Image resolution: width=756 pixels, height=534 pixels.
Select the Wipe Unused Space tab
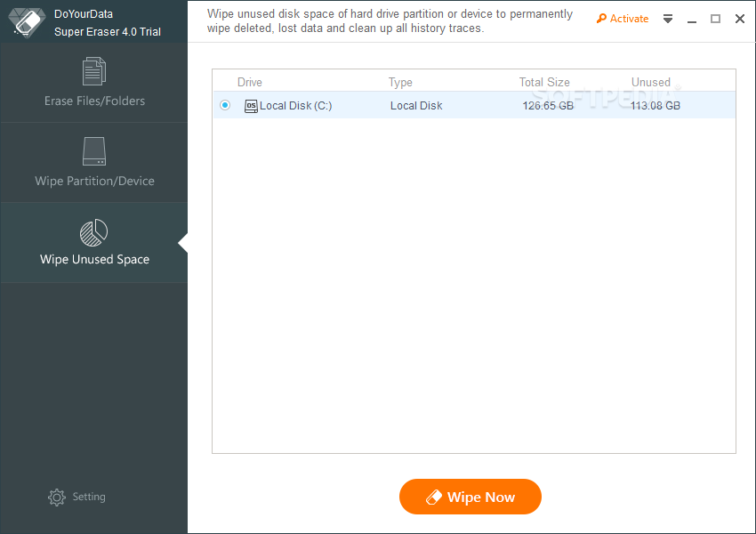click(94, 243)
